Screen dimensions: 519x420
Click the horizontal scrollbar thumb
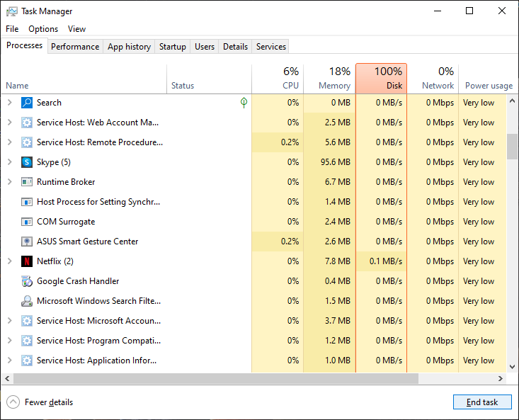[x=216, y=378]
